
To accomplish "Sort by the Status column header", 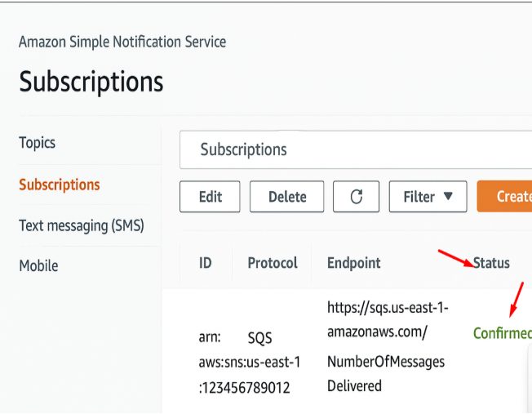I will [491, 263].
